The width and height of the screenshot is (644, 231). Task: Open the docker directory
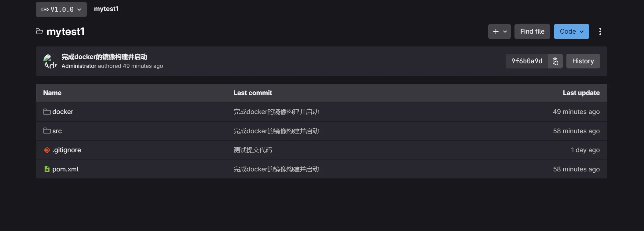tap(63, 112)
